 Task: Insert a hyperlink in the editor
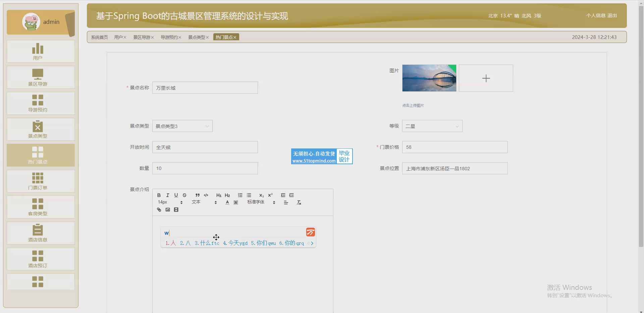coord(159,210)
